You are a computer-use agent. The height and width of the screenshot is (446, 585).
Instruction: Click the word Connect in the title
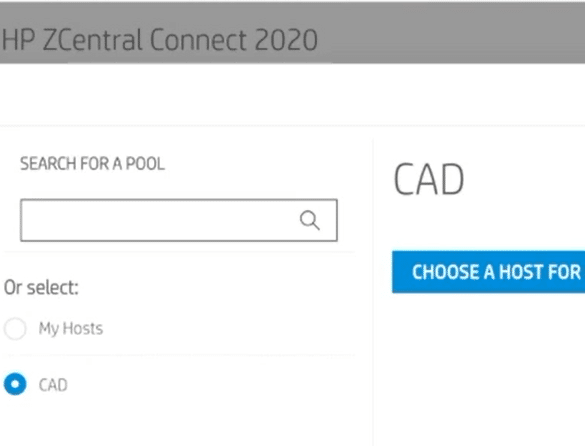[198, 40]
